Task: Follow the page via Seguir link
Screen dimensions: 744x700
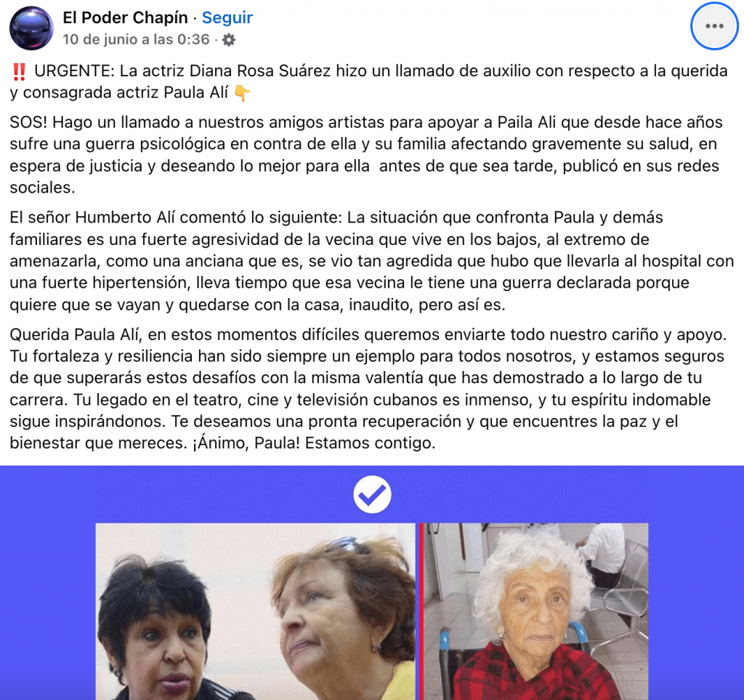Action: pos(227,17)
